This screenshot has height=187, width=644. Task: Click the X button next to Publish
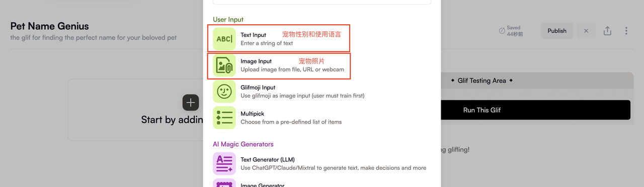pos(586,31)
